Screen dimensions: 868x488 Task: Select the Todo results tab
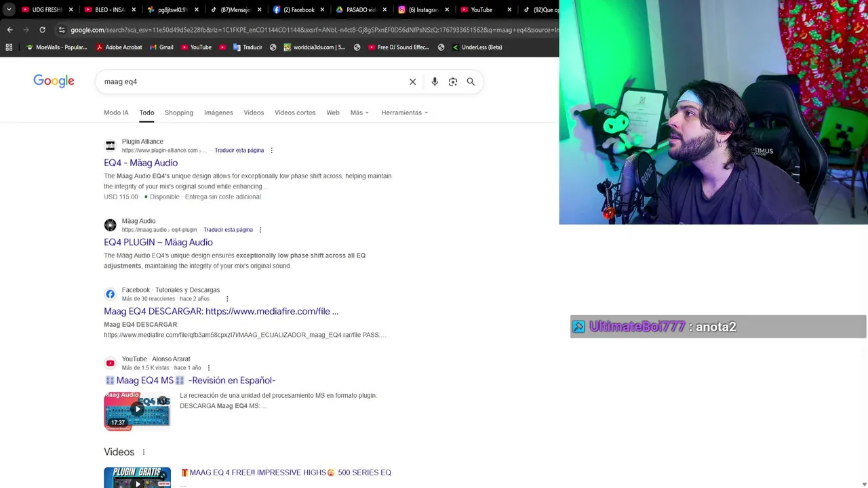tap(146, 113)
